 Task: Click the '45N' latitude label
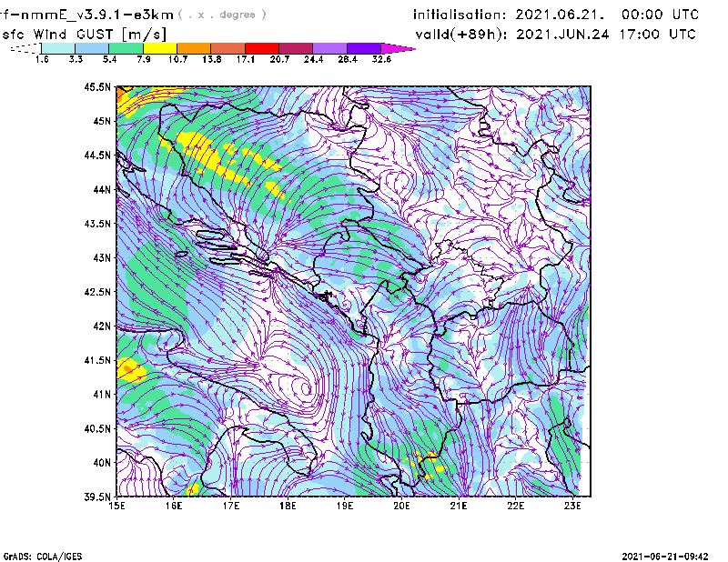tap(102, 121)
